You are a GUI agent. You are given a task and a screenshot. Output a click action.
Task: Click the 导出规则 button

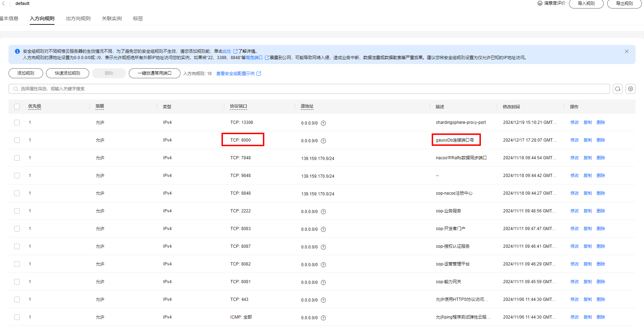tap(625, 4)
